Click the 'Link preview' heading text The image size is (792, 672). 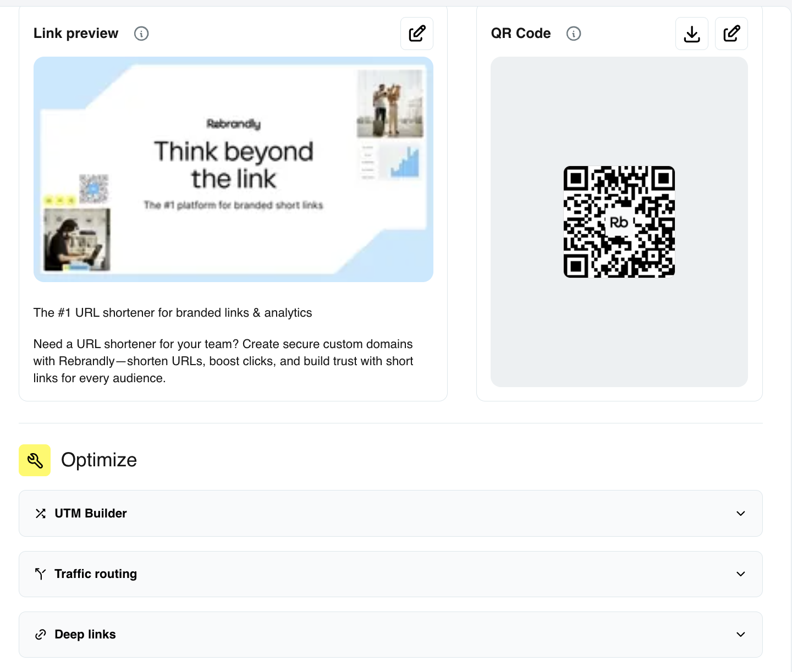[x=76, y=34]
